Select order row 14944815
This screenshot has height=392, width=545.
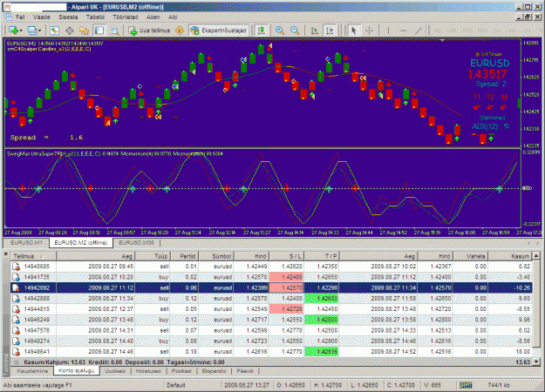(x=271, y=309)
